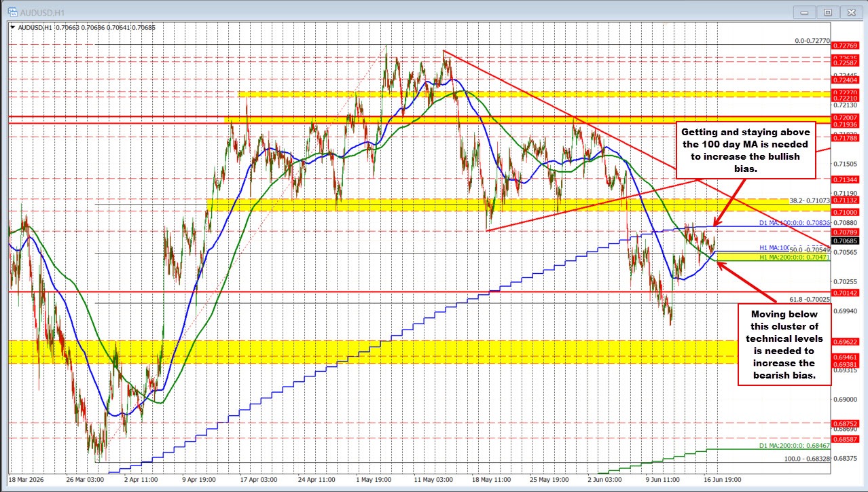868x492 pixels.
Task: Click the 0.68752 price level label
Action: tap(845, 423)
